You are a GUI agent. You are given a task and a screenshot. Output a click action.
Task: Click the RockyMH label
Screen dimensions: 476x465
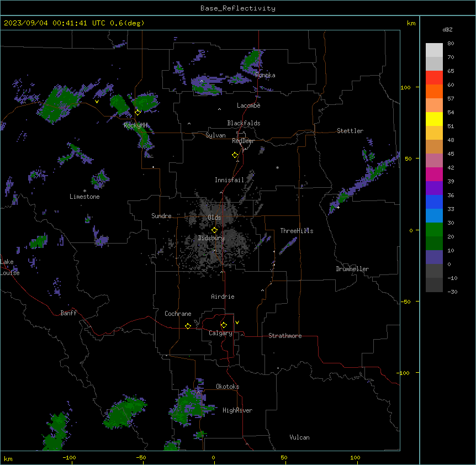(135, 125)
